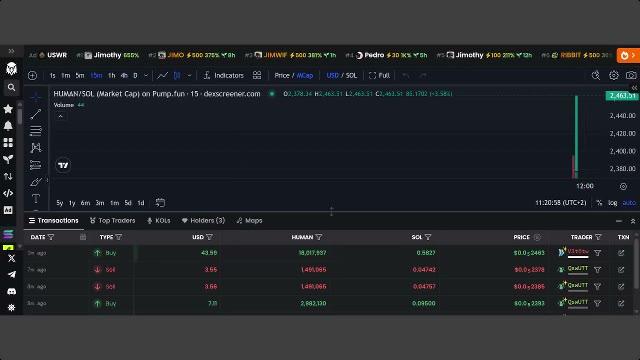Switch to the KOLs tab
640x360 pixels.
click(x=158, y=220)
